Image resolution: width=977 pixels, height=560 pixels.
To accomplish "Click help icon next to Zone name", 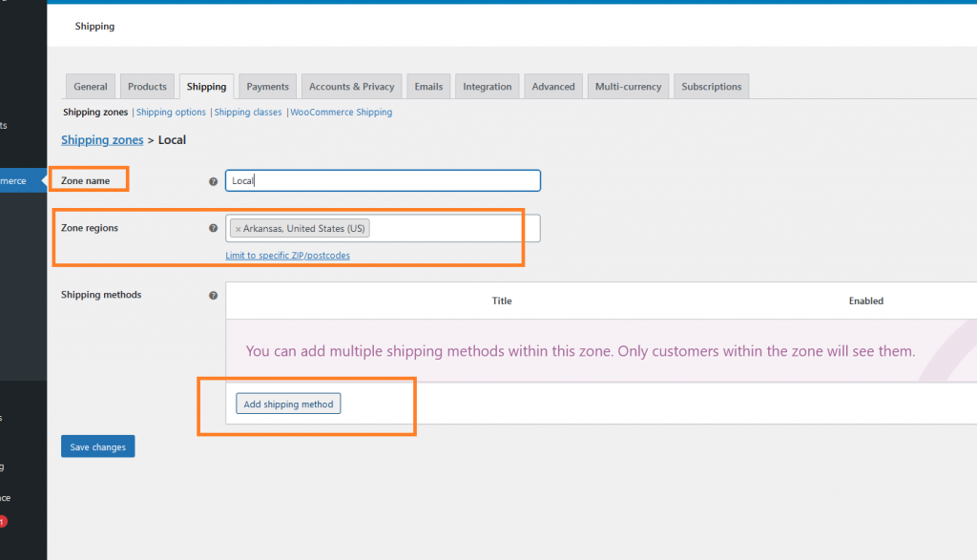I will 213,181.
